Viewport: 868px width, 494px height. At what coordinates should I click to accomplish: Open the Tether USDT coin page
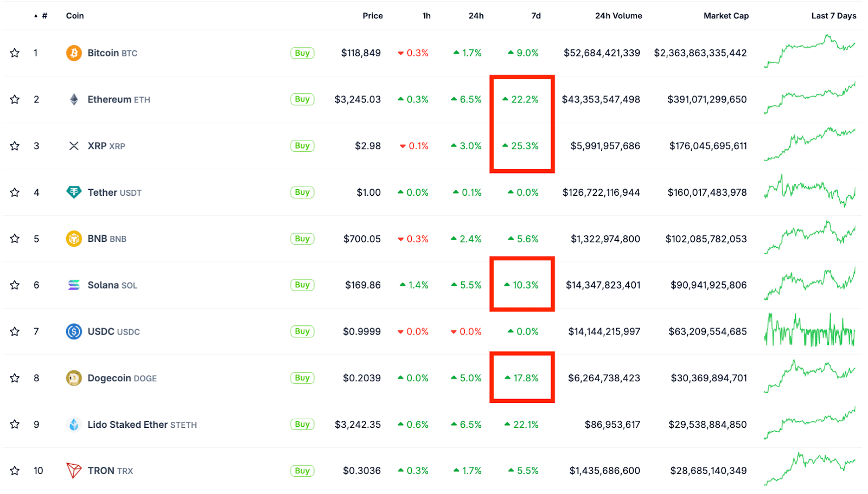tap(114, 193)
